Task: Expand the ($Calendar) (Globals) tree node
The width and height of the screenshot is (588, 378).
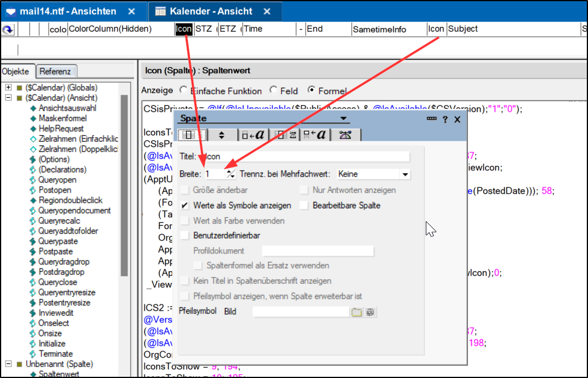Action: [x=9, y=88]
